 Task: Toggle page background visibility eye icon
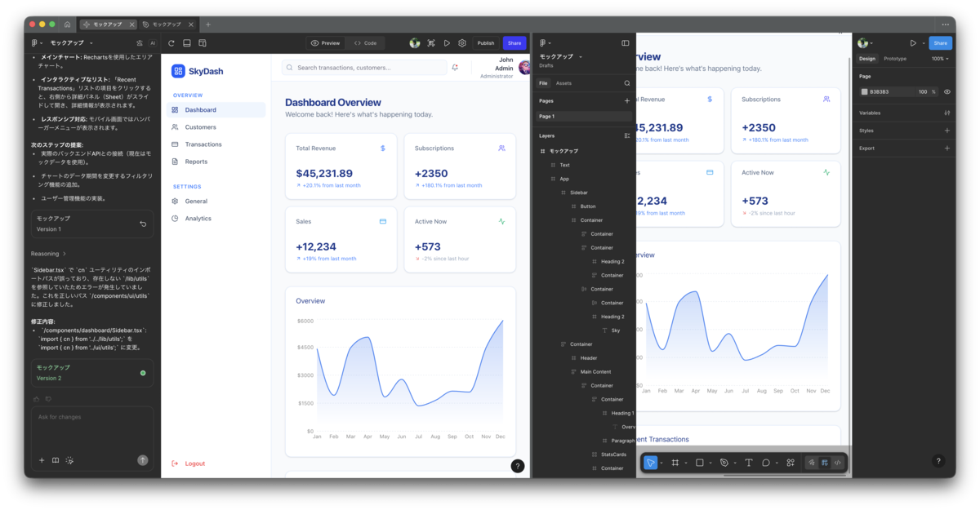947,92
